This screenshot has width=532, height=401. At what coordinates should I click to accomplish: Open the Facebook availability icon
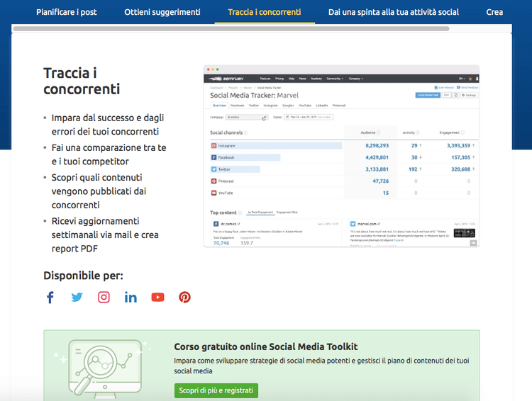click(x=50, y=298)
